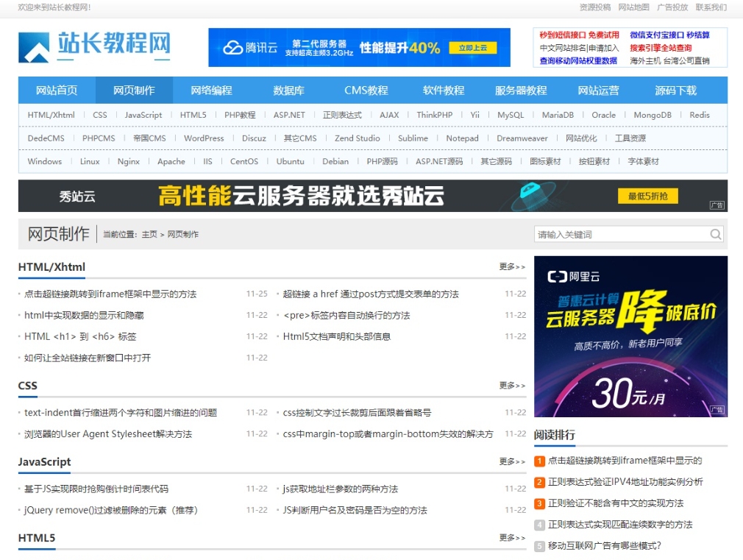
Task: Click 最低5折抢 button in 秀站云 banner
Action: click(x=648, y=196)
